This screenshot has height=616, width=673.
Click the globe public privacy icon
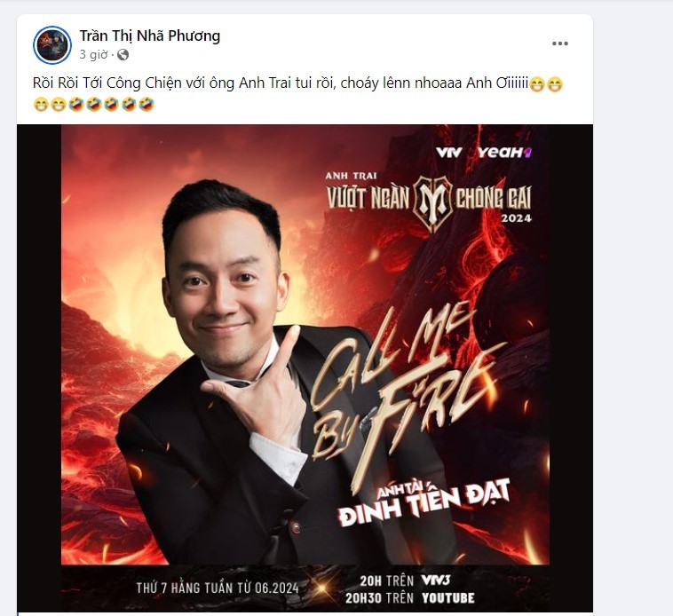pos(123,55)
